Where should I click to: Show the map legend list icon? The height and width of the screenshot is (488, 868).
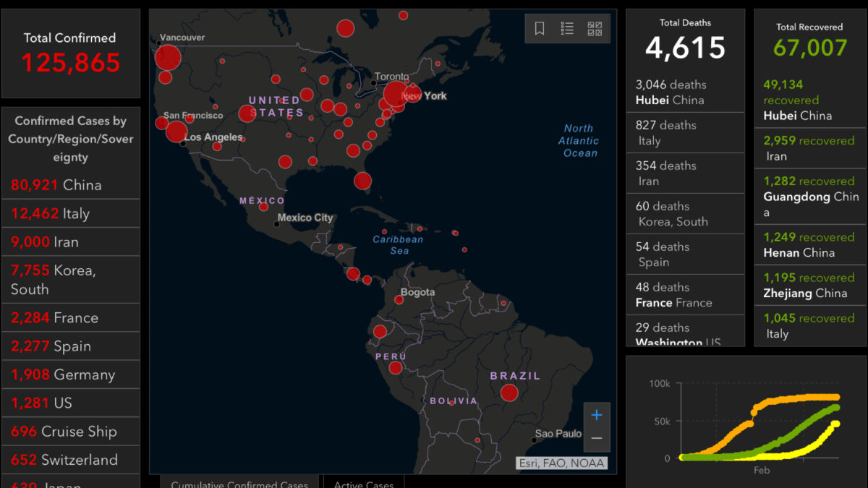[x=567, y=28]
